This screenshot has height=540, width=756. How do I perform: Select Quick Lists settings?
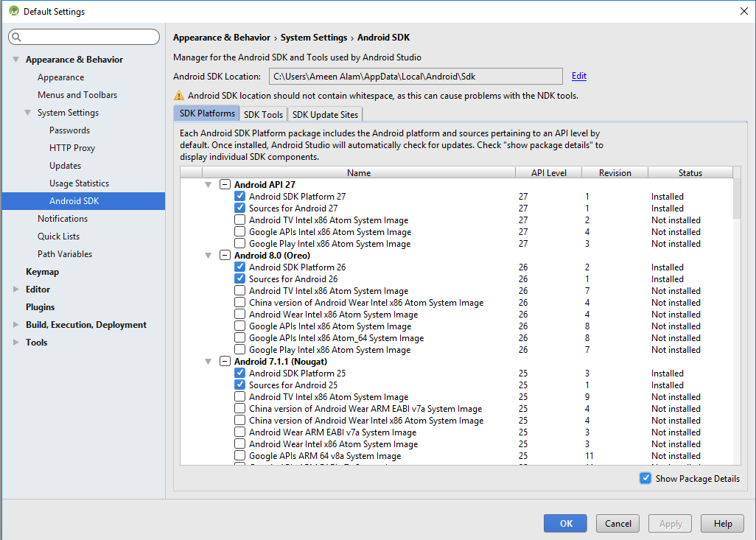58,236
